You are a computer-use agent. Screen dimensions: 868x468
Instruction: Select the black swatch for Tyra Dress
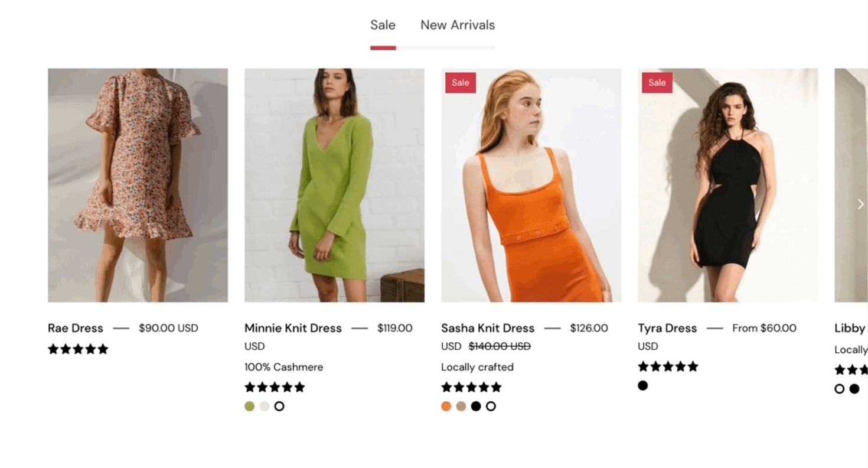click(643, 386)
